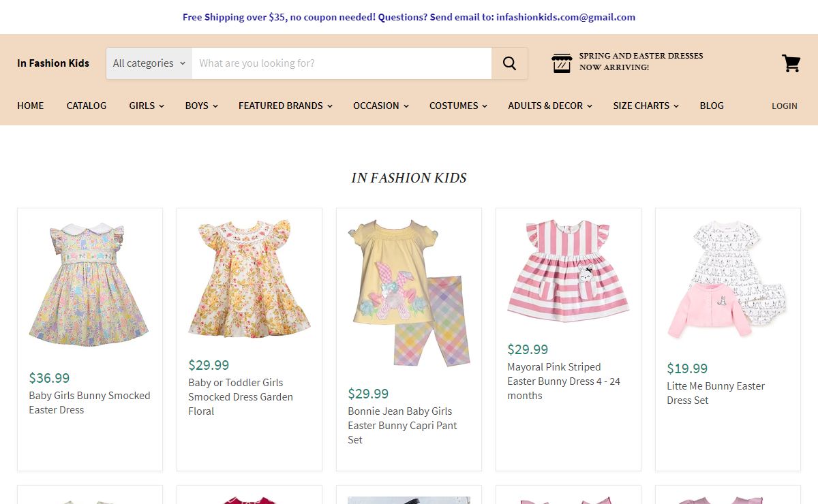Expand the OCCASION menu
This screenshot has width=818, height=504.
[380, 106]
